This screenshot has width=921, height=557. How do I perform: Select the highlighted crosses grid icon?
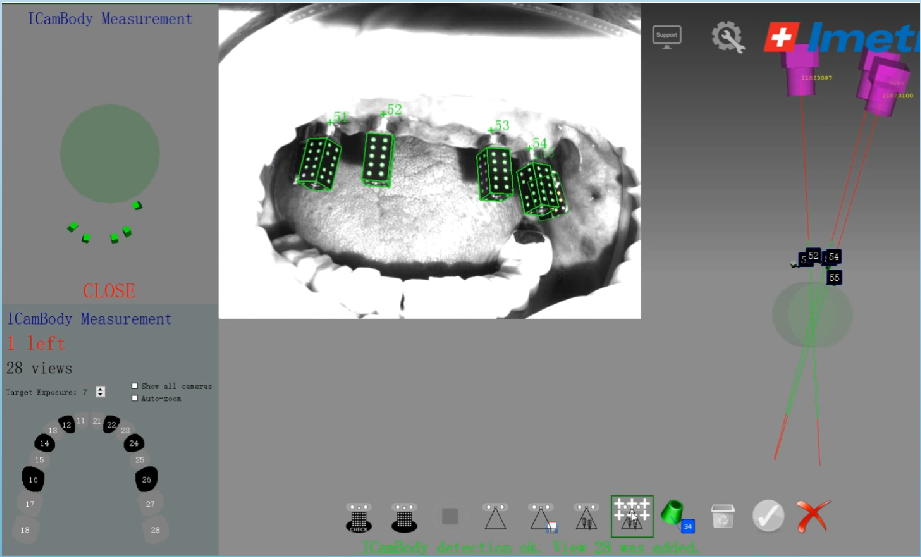[632, 516]
